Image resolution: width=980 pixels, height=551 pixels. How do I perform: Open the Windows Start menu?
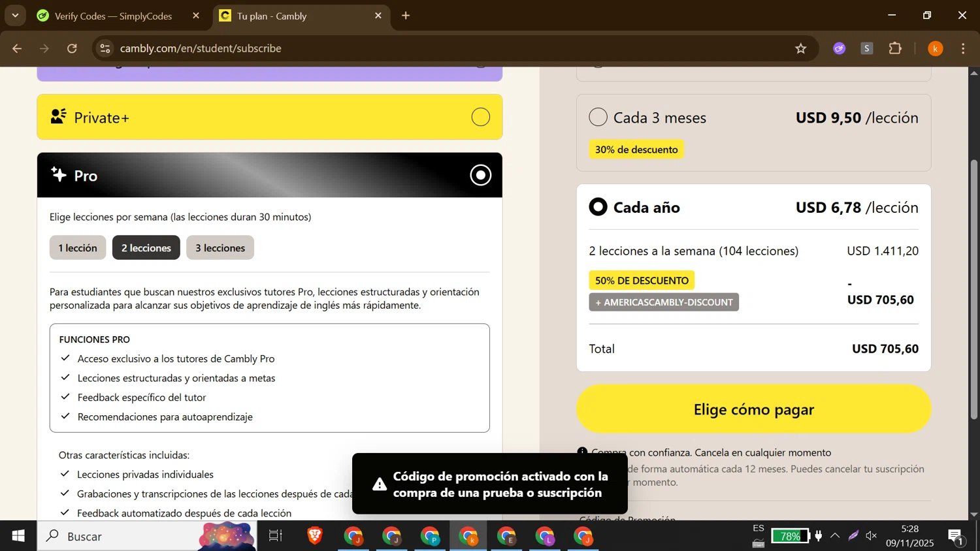18,536
